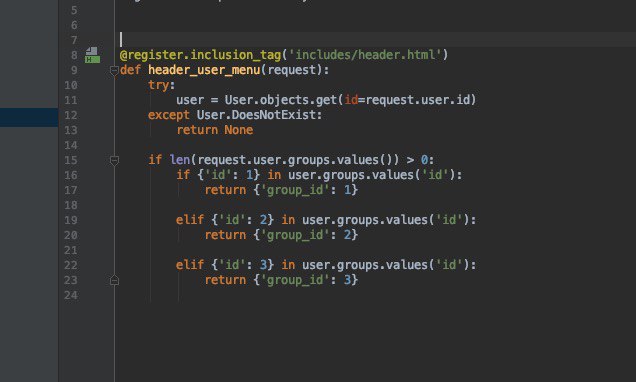Screen dimensions: 636x382
Task: Click line number 16 in the gutter
Action: coord(71,175)
